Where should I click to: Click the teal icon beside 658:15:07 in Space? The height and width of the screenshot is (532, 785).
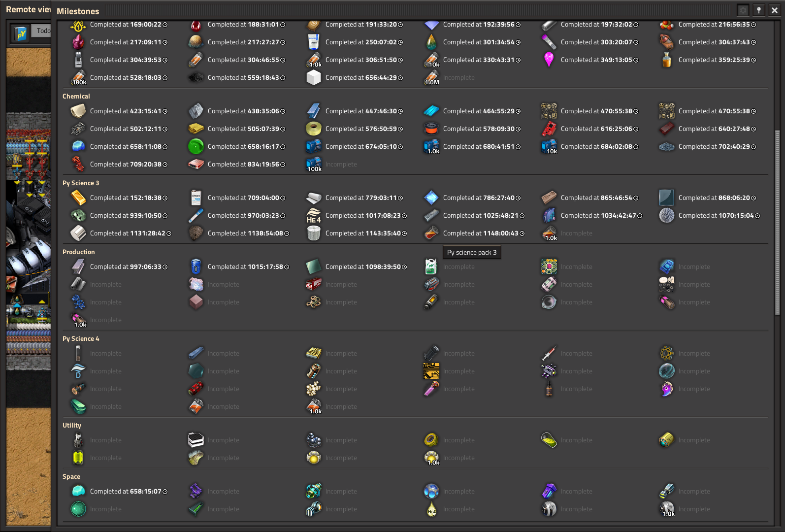[78, 492]
